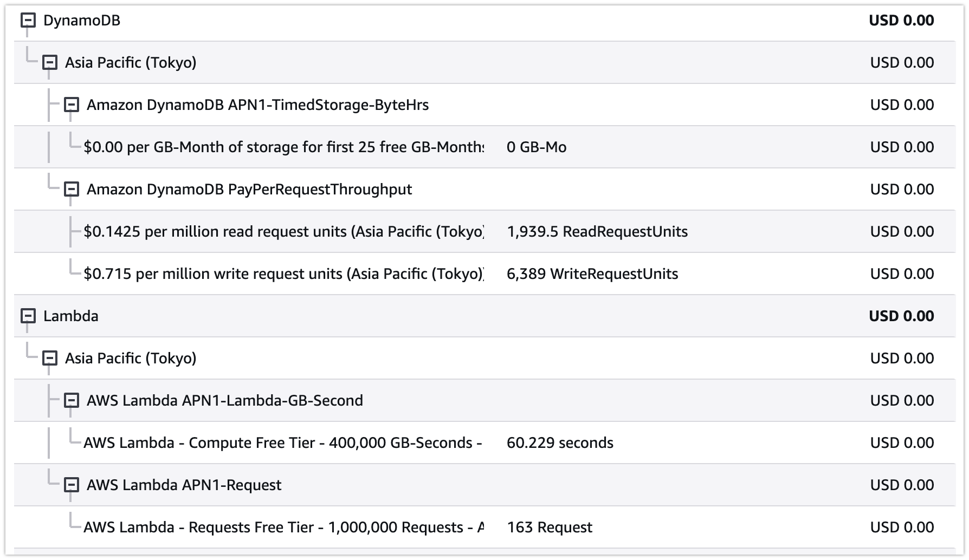Click AWS Lambda APN1-Request label
This screenshot has height=560, width=969.
(x=184, y=485)
